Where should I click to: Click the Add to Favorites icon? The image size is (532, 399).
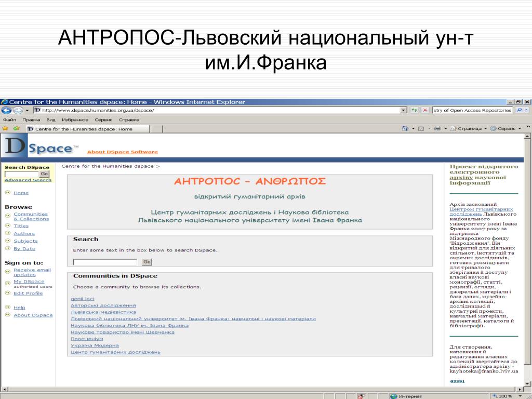tap(16, 129)
